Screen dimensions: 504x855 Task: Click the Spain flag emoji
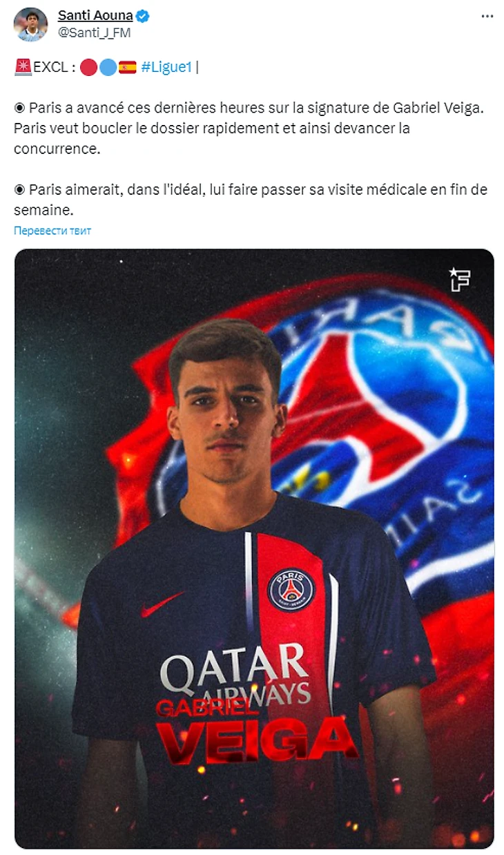[127, 67]
